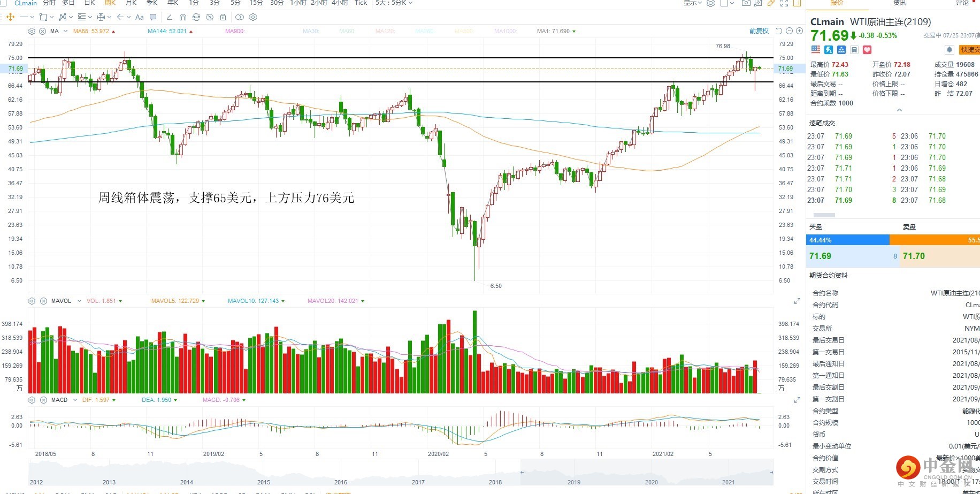This screenshot has height=494, width=980.
Task: Toggle the red heart favorite icon
Action: tap(867, 50)
